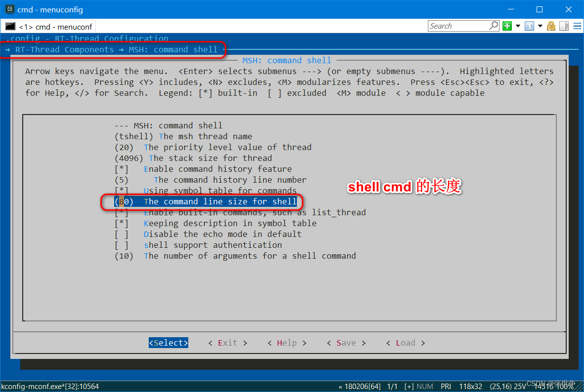Click the '1/1' console counter in the status bar
584x392 pixels.
coord(392,387)
